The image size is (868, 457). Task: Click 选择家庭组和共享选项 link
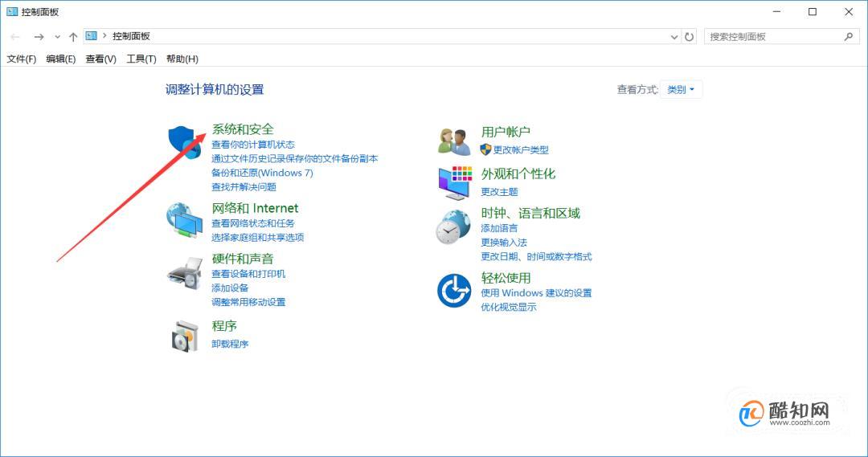click(258, 238)
